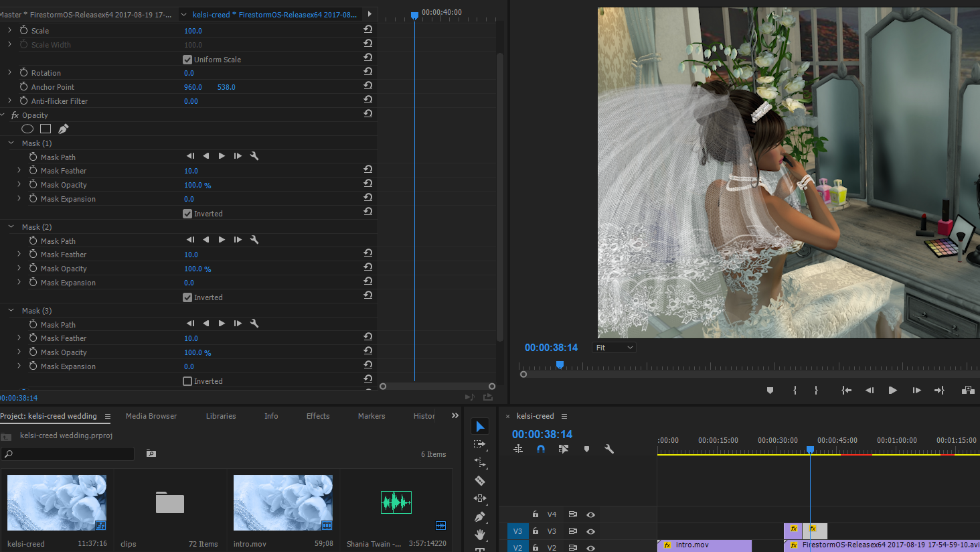Switch to the Effects tab
The width and height of the screenshot is (980, 552).
(318, 416)
